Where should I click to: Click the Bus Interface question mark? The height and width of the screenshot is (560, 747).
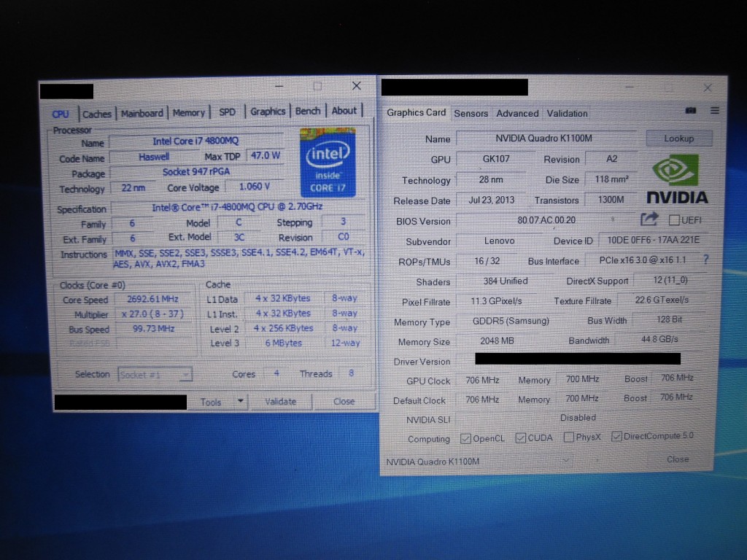pos(706,260)
